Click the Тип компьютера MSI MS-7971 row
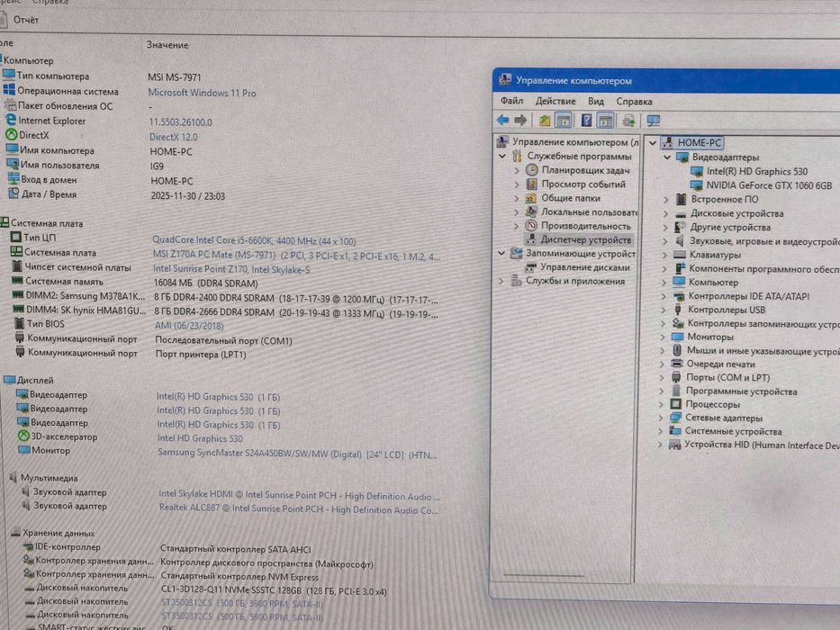The image size is (840, 630). coord(102,76)
